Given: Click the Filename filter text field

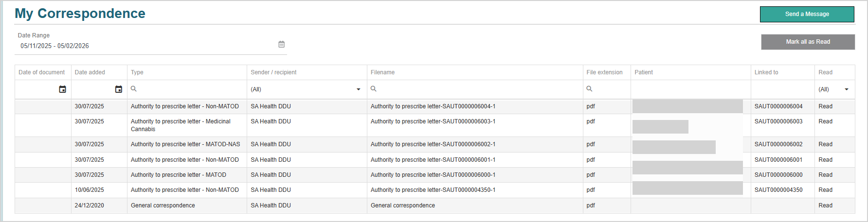Looking at the screenshot, I should point(477,89).
